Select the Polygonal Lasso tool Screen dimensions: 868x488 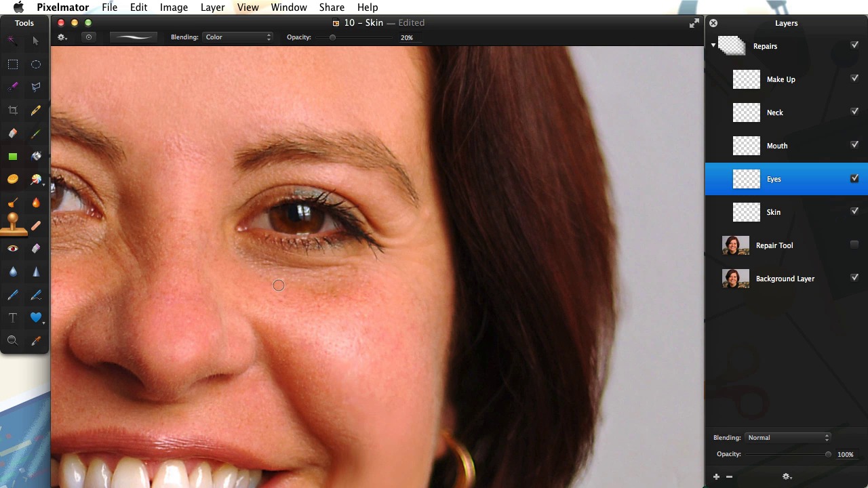coord(35,87)
